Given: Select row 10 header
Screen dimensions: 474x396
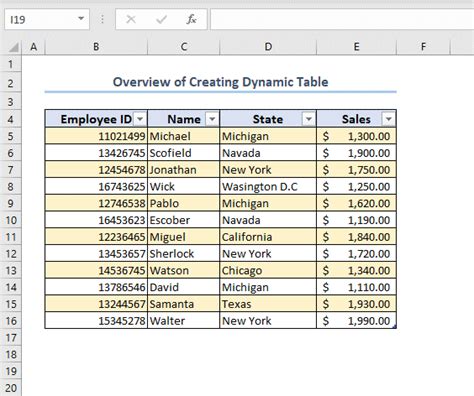Looking at the screenshot, I should [11, 220].
